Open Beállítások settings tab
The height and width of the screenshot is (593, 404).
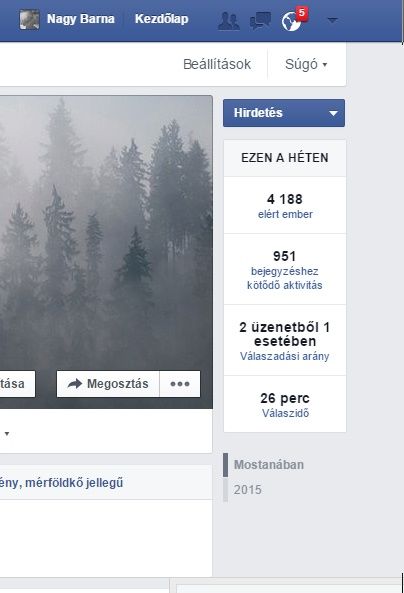217,64
